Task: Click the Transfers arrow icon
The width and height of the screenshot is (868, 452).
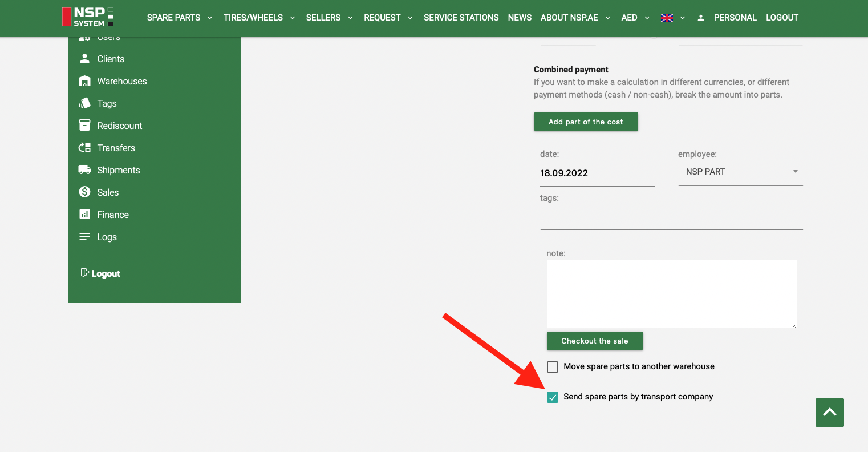Action: 84,148
